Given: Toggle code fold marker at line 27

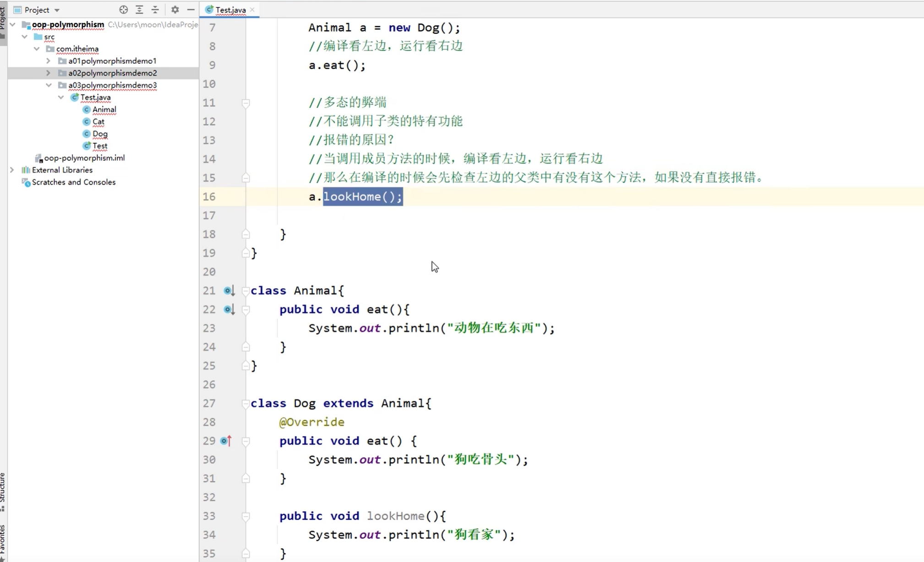Looking at the screenshot, I should click(246, 404).
